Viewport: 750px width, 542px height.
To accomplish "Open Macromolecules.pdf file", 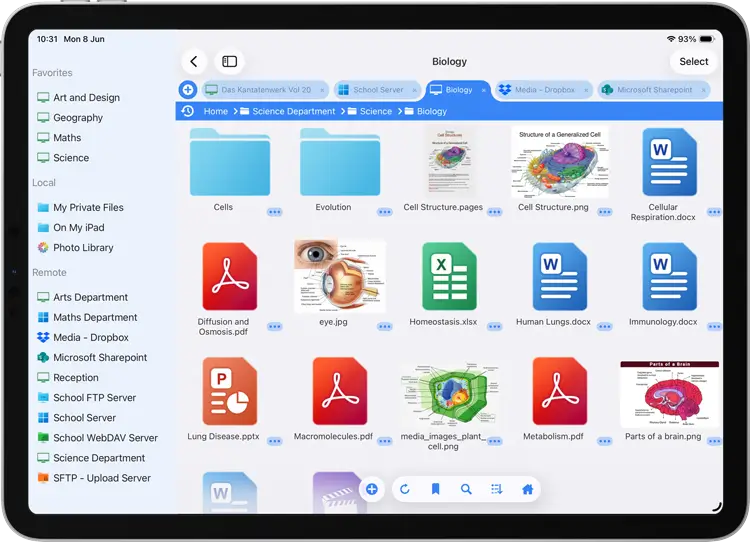I will 340,391.
